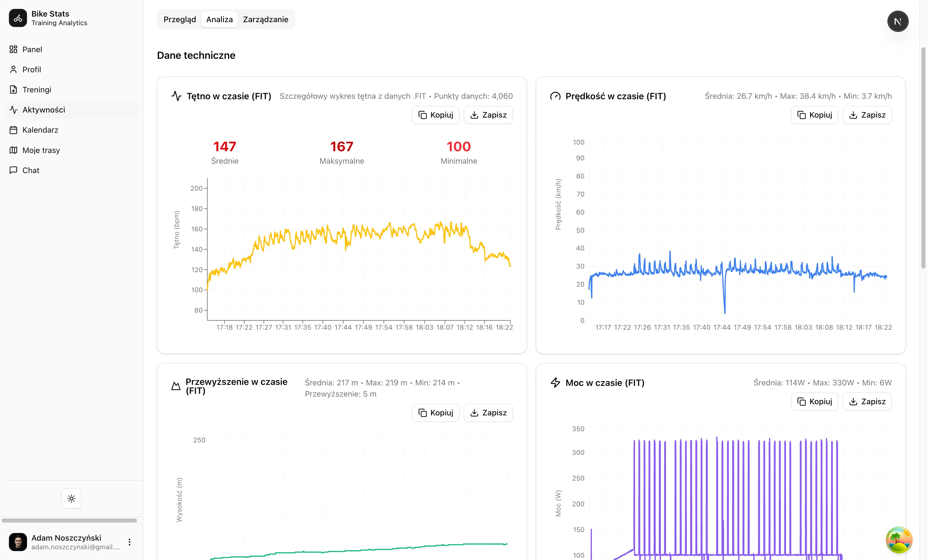Click the Bike Stats bicycle logo icon

(x=18, y=18)
